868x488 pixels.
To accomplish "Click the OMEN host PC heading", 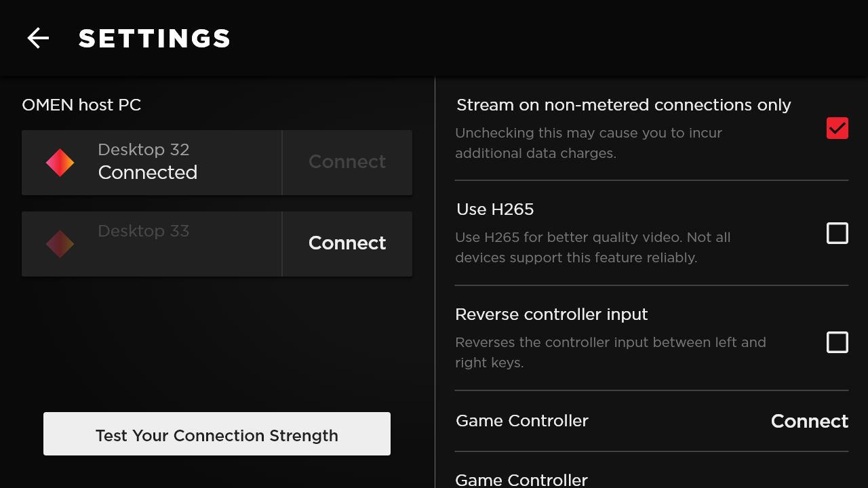I will (x=81, y=105).
